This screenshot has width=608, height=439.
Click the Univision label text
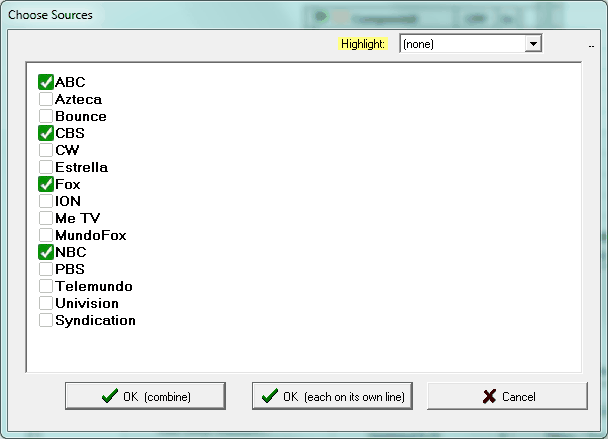[87, 303]
